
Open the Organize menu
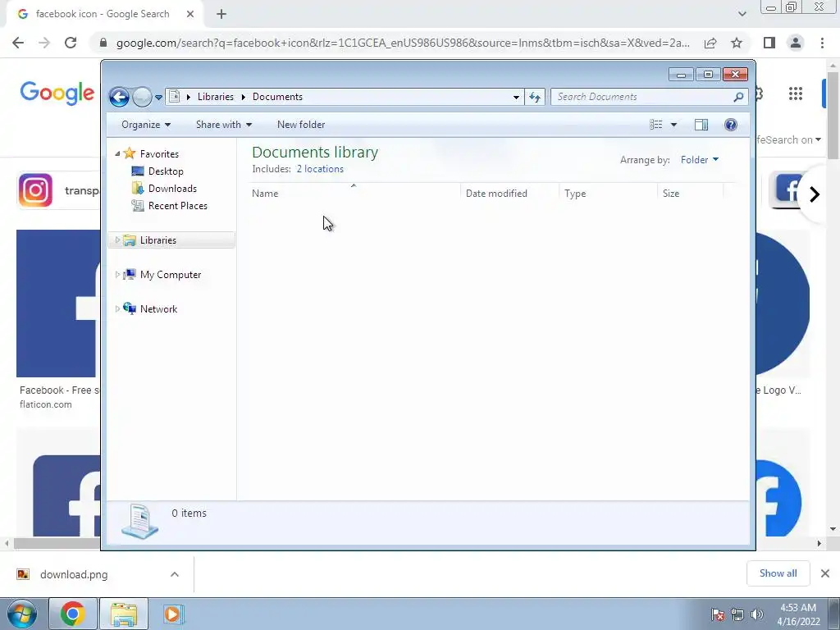pyautogui.click(x=146, y=125)
